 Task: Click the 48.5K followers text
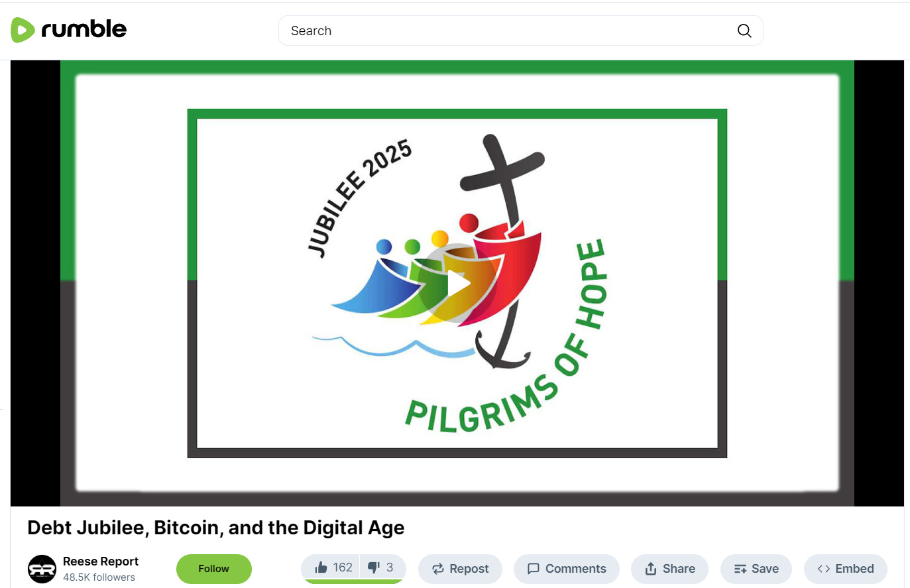tap(99, 577)
